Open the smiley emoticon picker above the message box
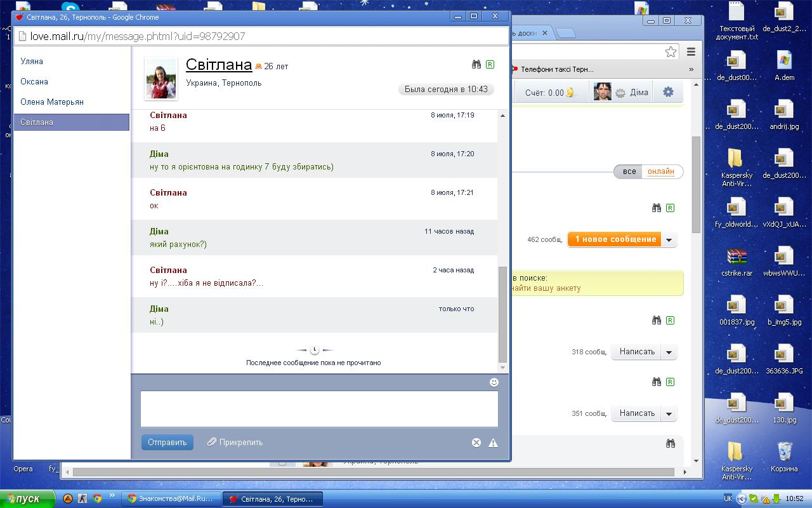 (x=494, y=382)
